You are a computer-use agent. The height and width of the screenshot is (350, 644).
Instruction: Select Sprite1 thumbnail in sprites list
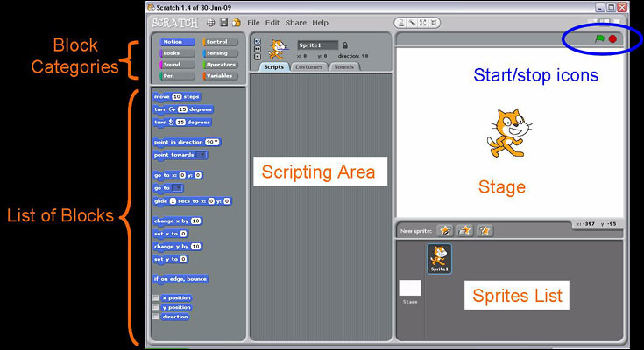(439, 258)
